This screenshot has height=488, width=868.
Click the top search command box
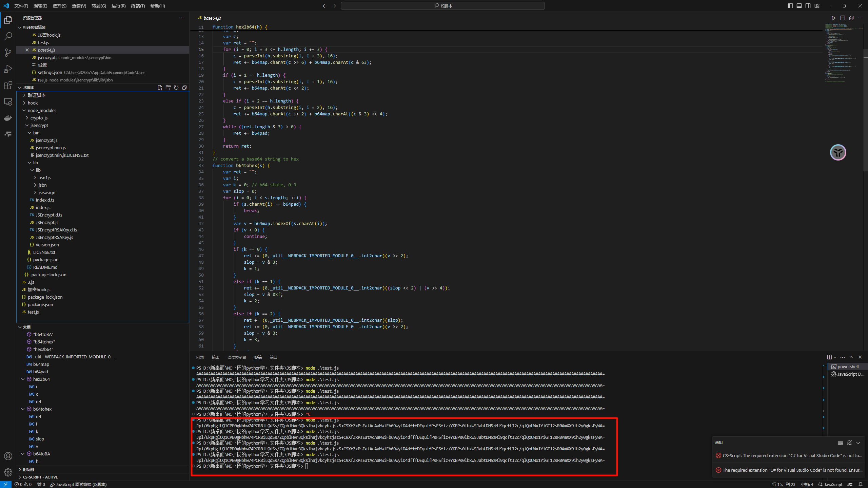click(x=442, y=6)
